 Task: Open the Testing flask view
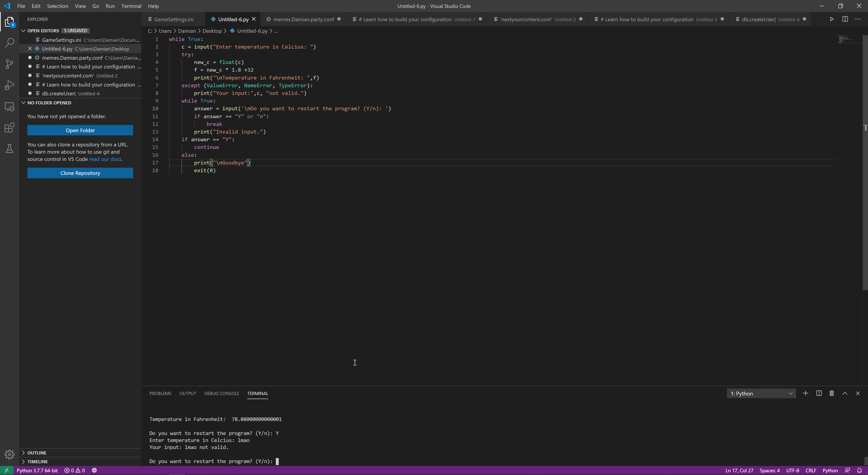(x=9, y=148)
